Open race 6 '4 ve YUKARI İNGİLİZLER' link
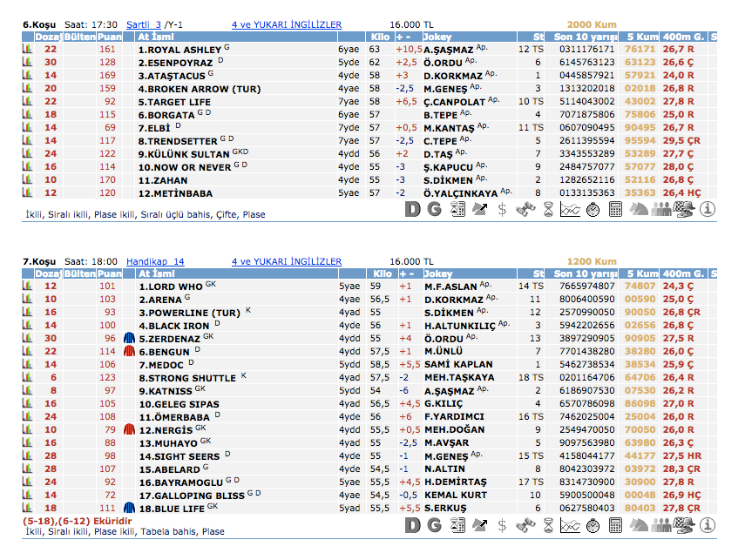Image resolution: width=745 pixels, height=560 pixels. [x=287, y=25]
